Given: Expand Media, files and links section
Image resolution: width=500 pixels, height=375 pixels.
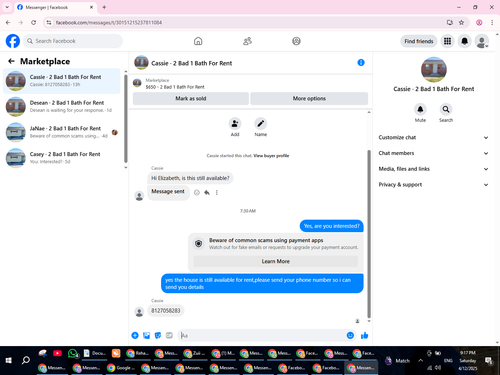Looking at the screenshot, I should pos(433,169).
